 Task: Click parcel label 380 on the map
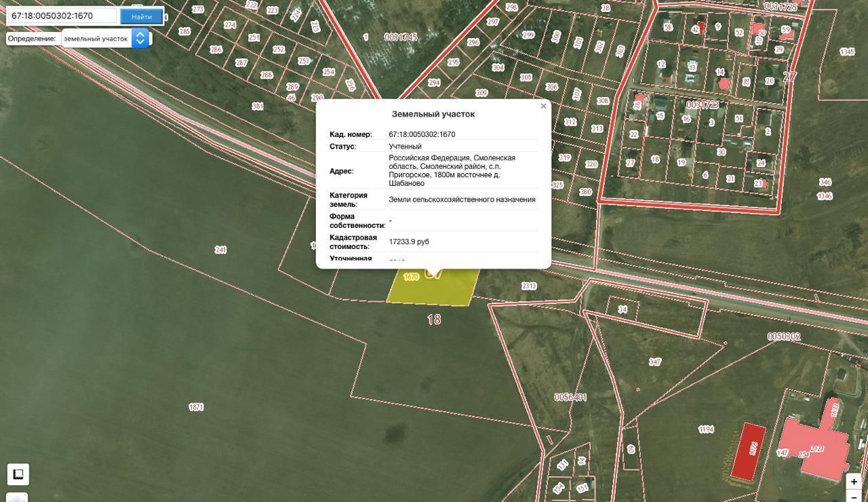[585, 192]
